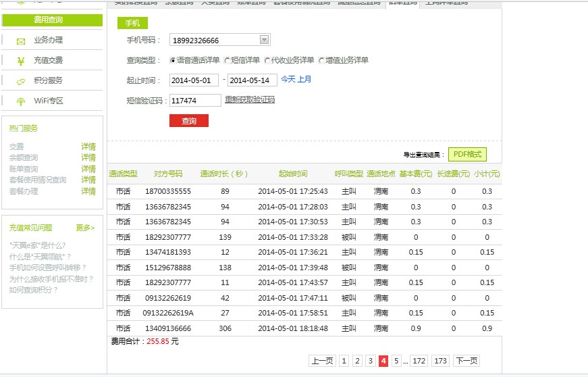Image resolution: width=588 pixels, height=377 pixels.
Task: Click the WiFi icon beside WiFi专区
Action: [x=21, y=101]
